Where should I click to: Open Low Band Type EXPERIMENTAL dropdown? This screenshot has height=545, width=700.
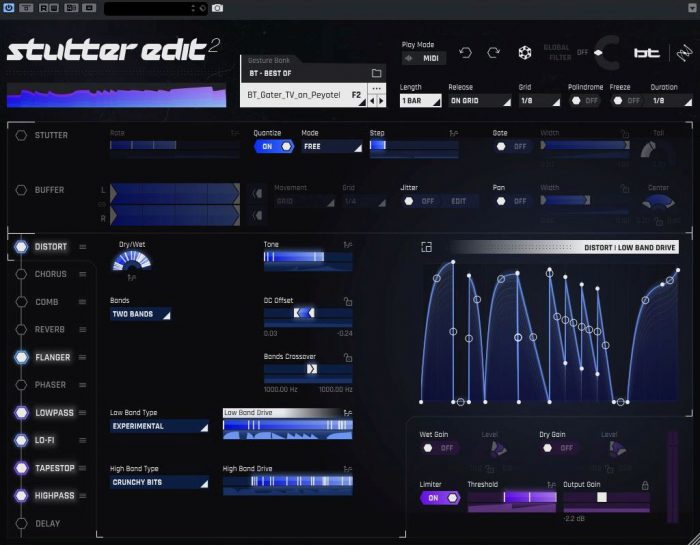point(159,426)
